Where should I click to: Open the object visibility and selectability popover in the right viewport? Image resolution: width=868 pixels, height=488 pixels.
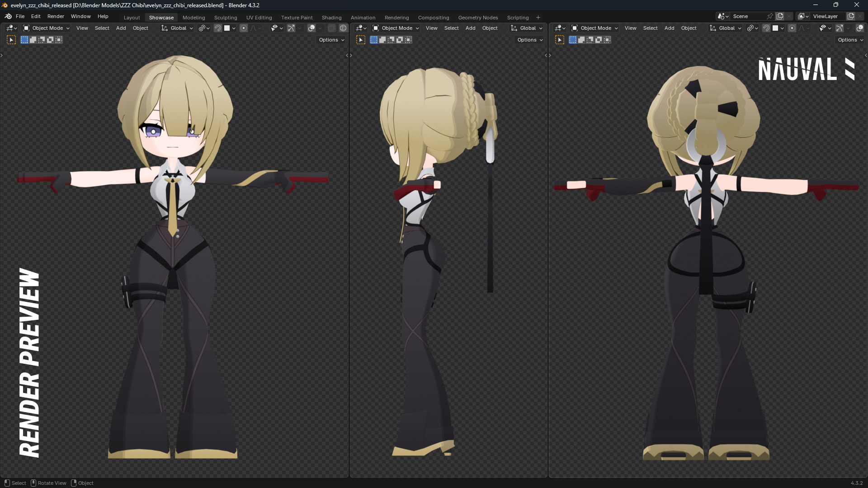[x=825, y=28]
